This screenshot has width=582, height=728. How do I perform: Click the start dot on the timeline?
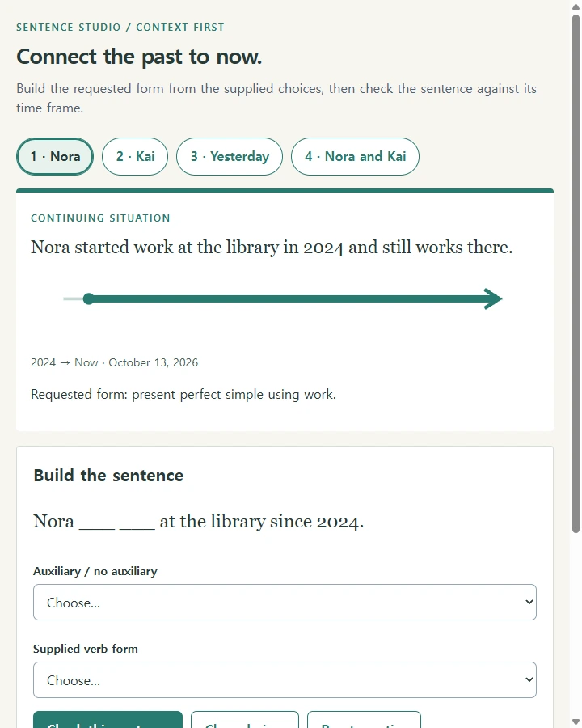click(x=89, y=299)
